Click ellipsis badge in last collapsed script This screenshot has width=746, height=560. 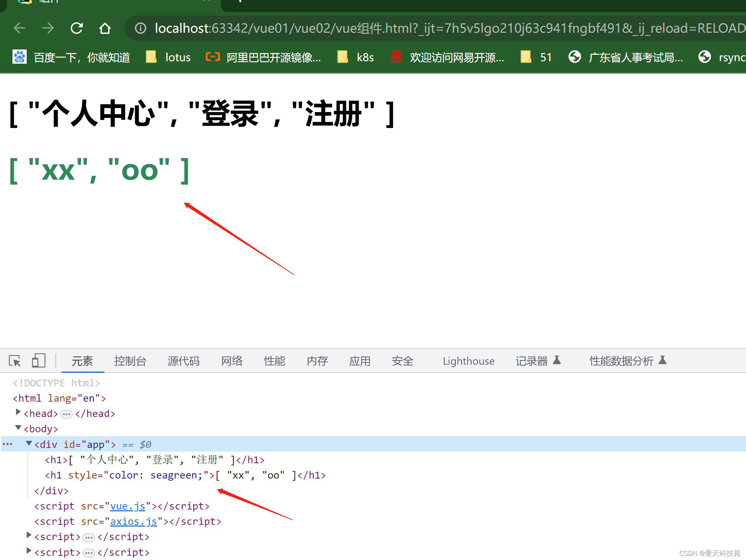(89, 553)
